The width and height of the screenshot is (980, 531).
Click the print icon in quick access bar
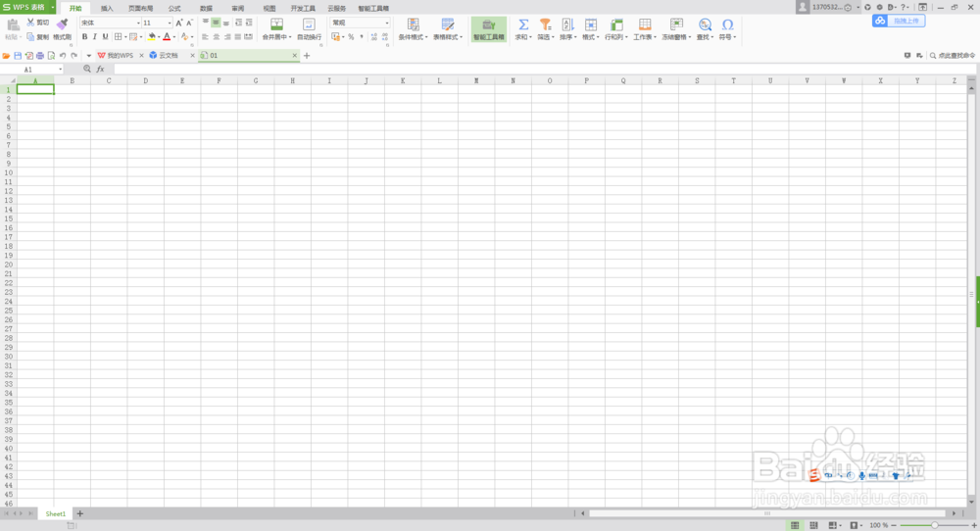pyautogui.click(x=40, y=56)
